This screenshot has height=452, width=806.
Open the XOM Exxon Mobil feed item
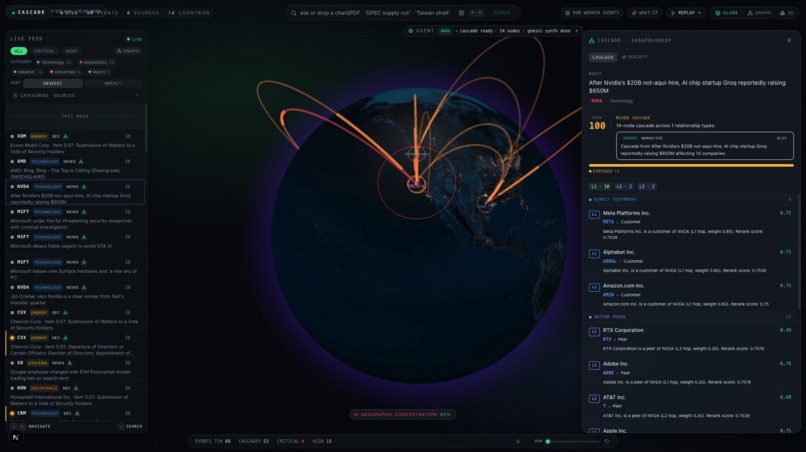pyautogui.click(x=75, y=143)
